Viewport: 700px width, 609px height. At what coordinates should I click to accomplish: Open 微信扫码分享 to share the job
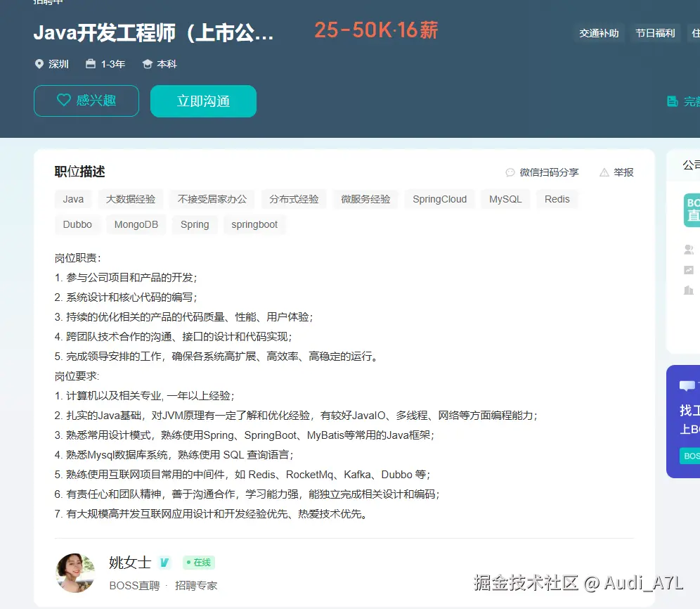pyautogui.click(x=543, y=172)
